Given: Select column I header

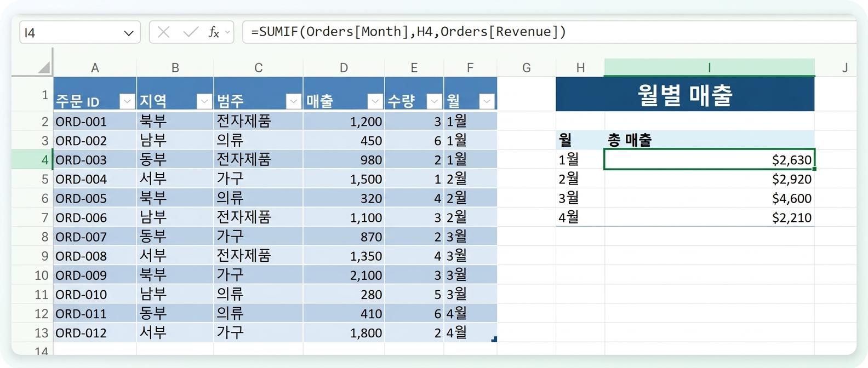Looking at the screenshot, I should click(709, 67).
